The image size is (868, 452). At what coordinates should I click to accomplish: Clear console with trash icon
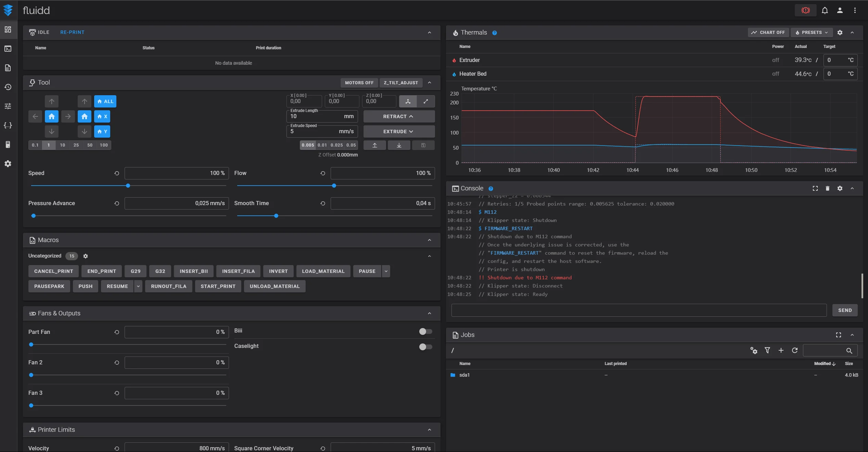(828, 188)
